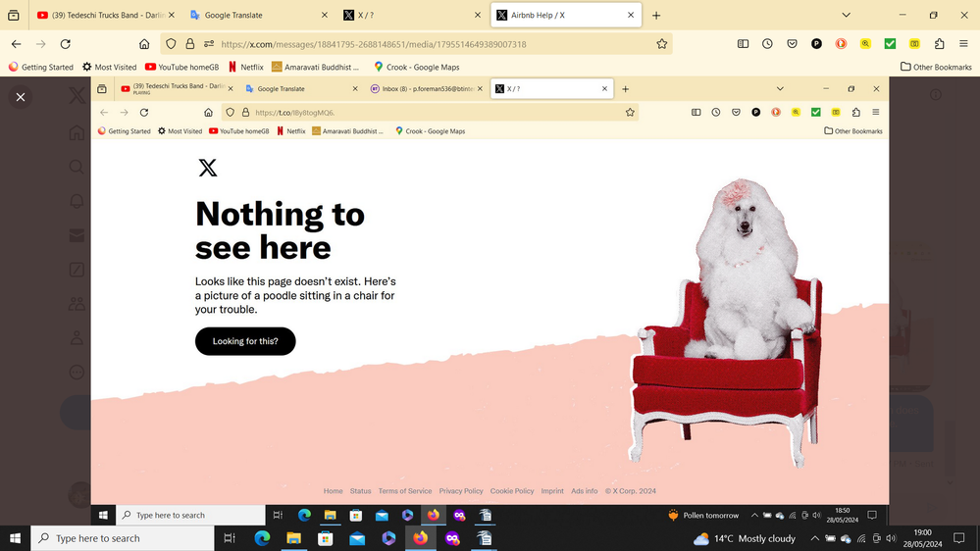The image size is (980, 551).
Task: Open a new tab in outer Firefox
Action: point(656,15)
